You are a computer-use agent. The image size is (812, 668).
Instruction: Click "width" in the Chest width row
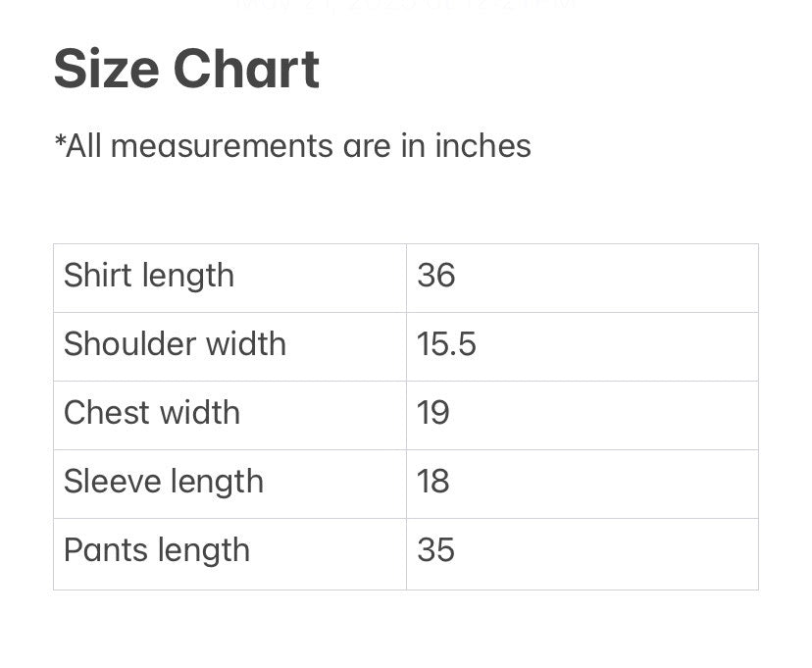pos(204,413)
